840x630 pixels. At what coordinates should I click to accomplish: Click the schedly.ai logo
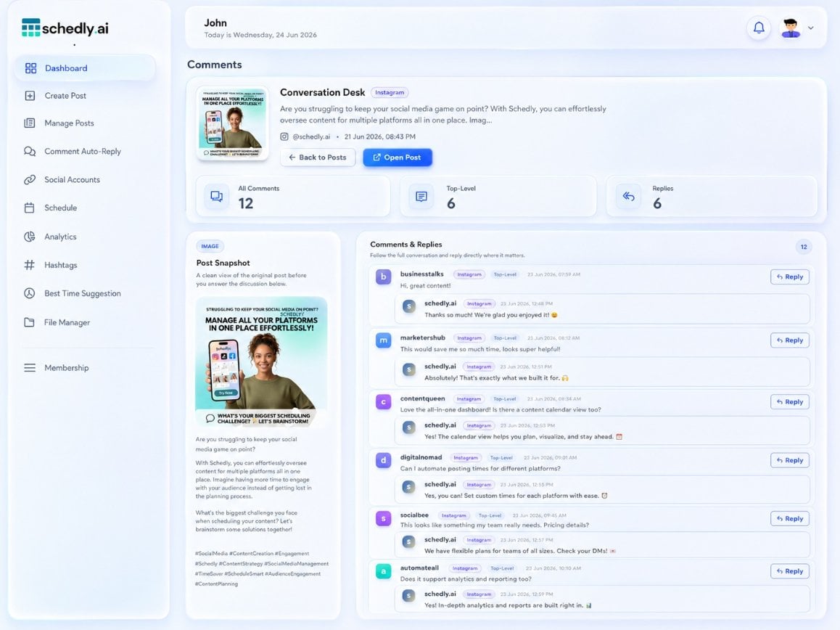[65, 28]
